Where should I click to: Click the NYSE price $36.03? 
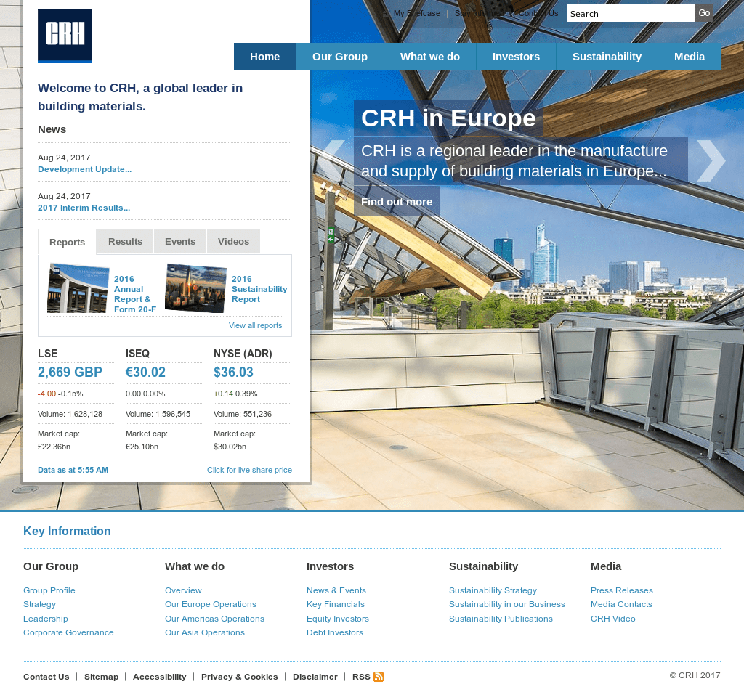[233, 373]
